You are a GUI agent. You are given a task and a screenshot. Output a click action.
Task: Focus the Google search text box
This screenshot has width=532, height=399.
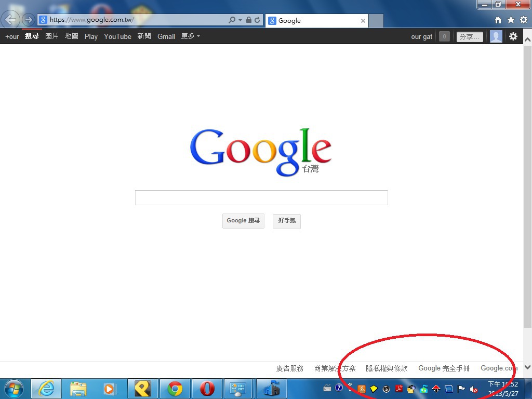pos(262,197)
